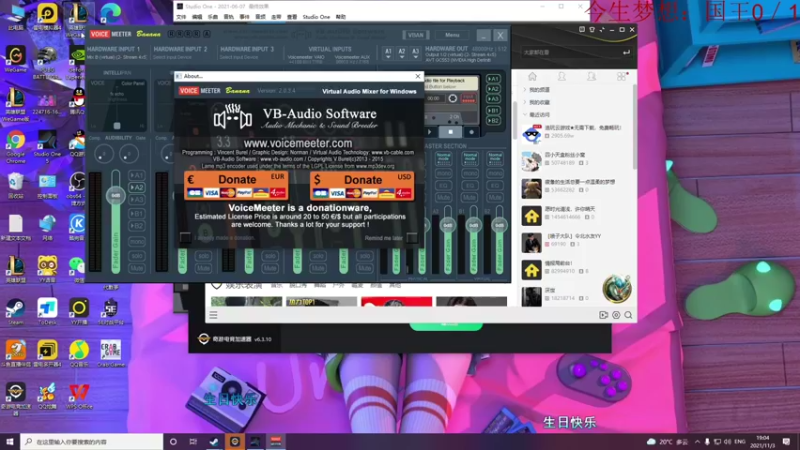Open Steam desktop icon
This screenshot has width=800, height=450.
click(x=15, y=312)
